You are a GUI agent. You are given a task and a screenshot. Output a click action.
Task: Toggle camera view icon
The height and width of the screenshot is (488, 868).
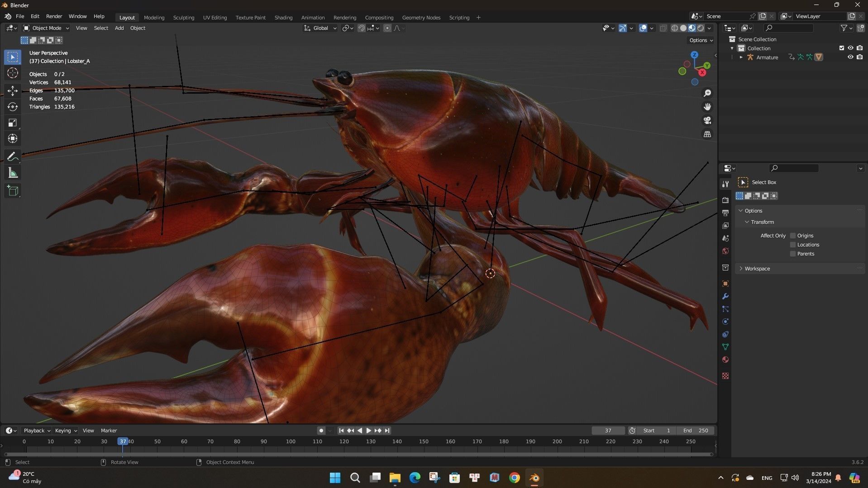point(707,120)
